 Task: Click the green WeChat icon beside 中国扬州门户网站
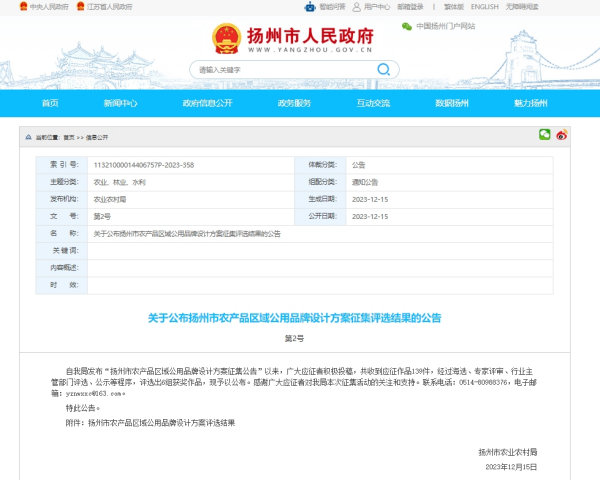pos(407,26)
